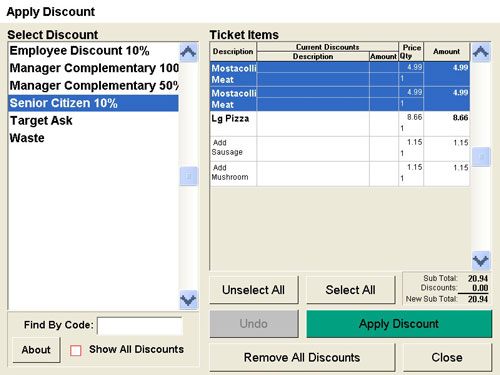Click the Price Qty column header

click(x=411, y=51)
